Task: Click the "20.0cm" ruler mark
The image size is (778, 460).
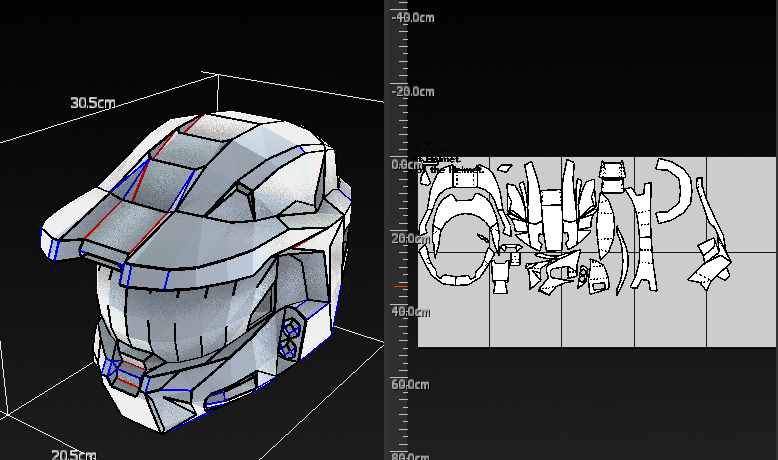Action: 410,238
